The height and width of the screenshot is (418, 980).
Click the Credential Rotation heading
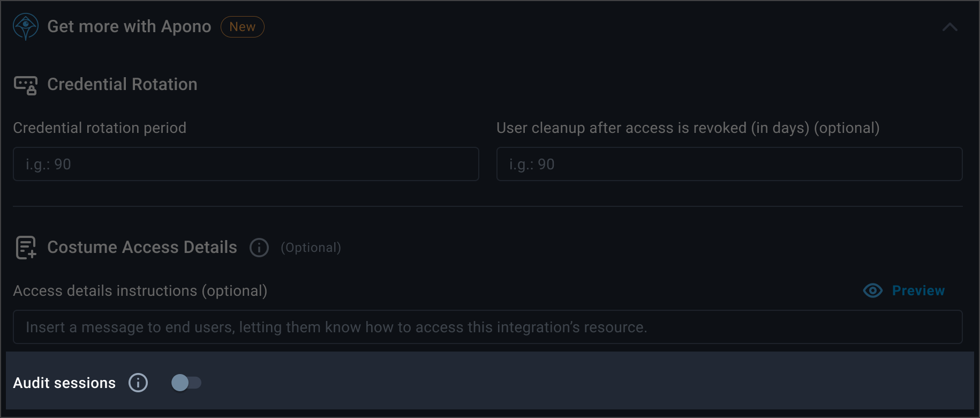click(x=122, y=85)
